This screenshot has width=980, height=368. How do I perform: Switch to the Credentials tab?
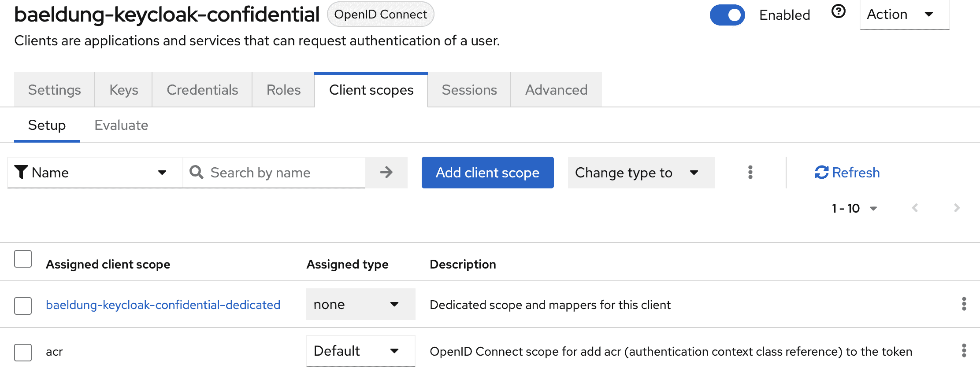tap(202, 90)
